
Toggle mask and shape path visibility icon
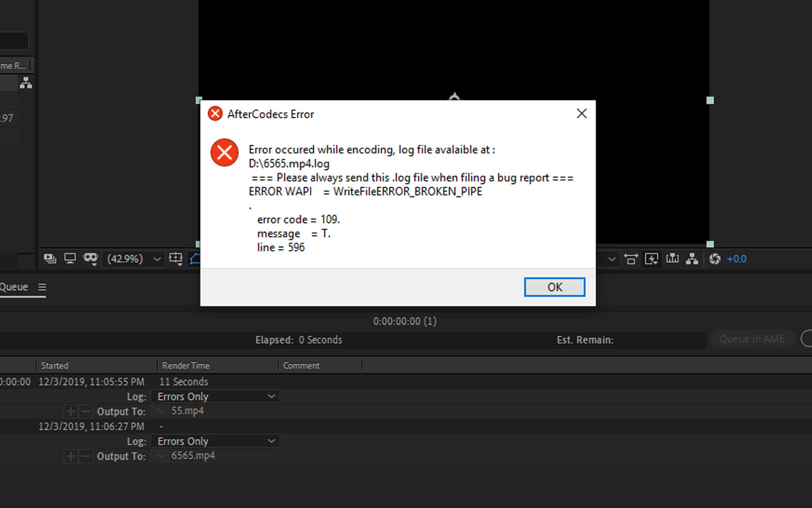coord(90,259)
